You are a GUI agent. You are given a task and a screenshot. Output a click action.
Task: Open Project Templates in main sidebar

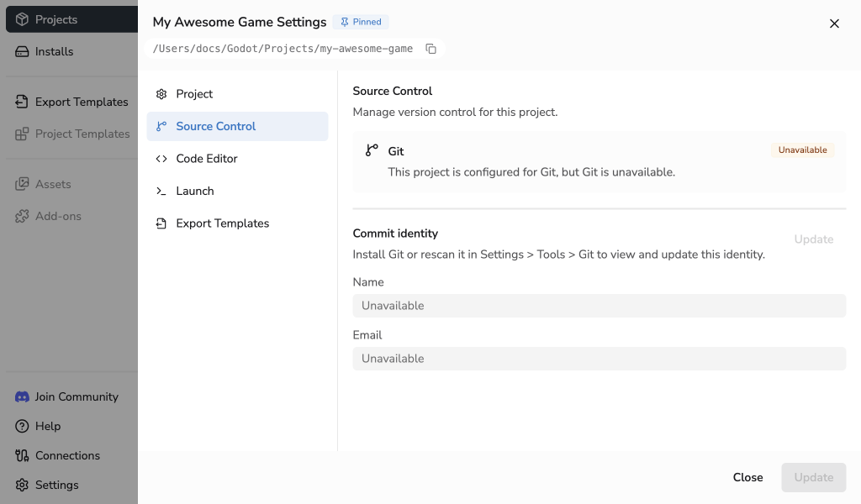pos(71,134)
